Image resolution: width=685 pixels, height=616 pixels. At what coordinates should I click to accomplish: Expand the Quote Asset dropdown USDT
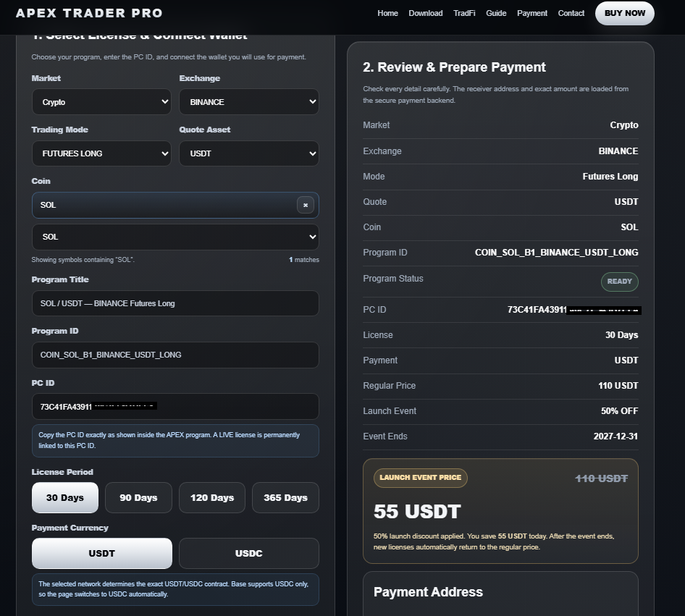(x=249, y=153)
